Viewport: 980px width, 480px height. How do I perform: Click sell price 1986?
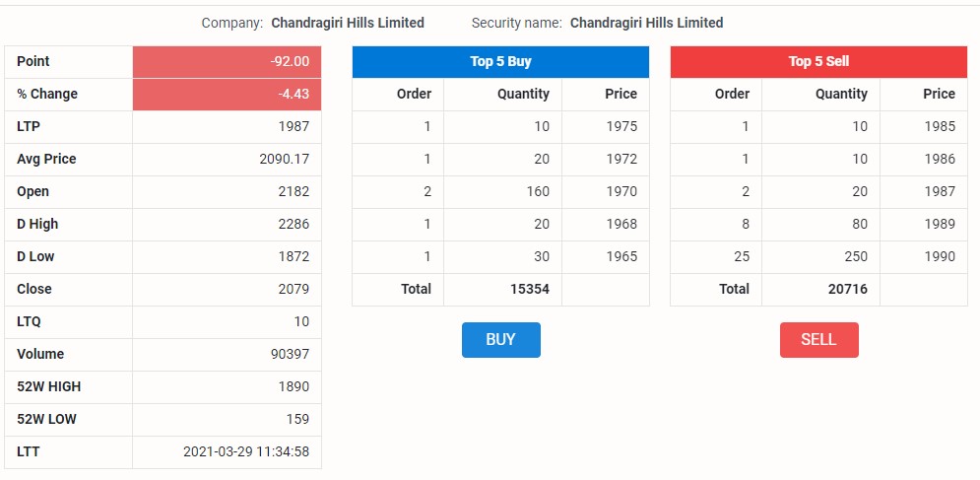(x=940, y=159)
